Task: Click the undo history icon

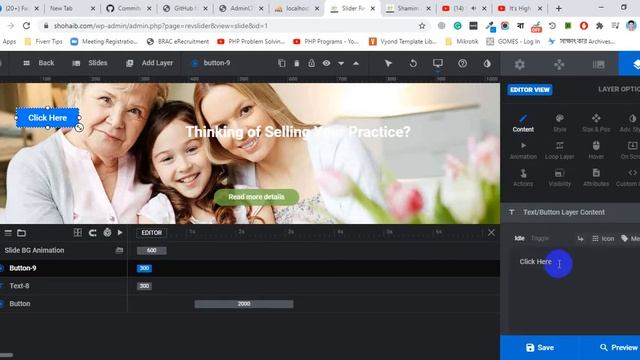Action: point(413,63)
